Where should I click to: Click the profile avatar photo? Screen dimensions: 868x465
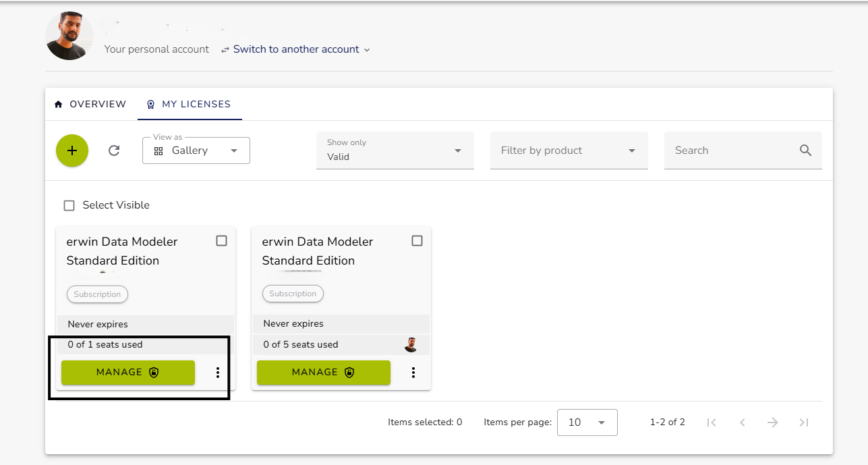[69, 36]
